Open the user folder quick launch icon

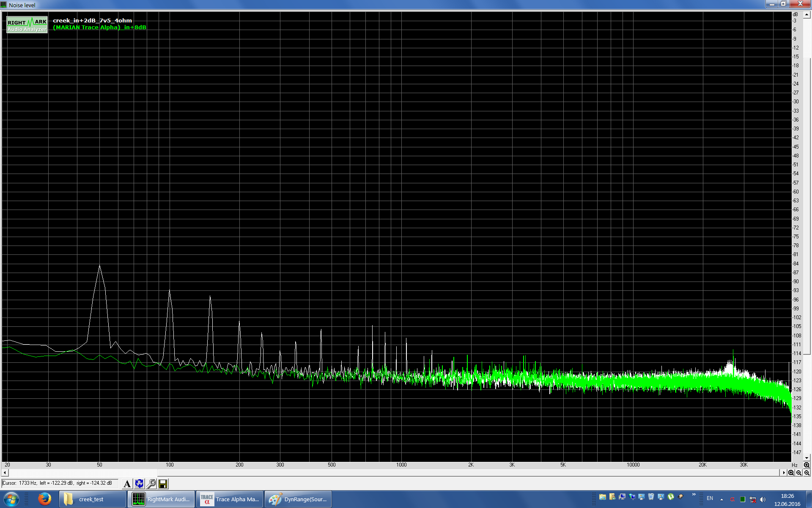(x=612, y=497)
